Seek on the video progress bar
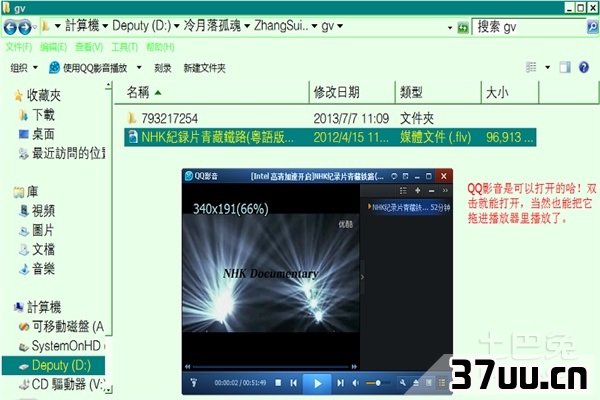 pyautogui.click(x=271, y=367)
